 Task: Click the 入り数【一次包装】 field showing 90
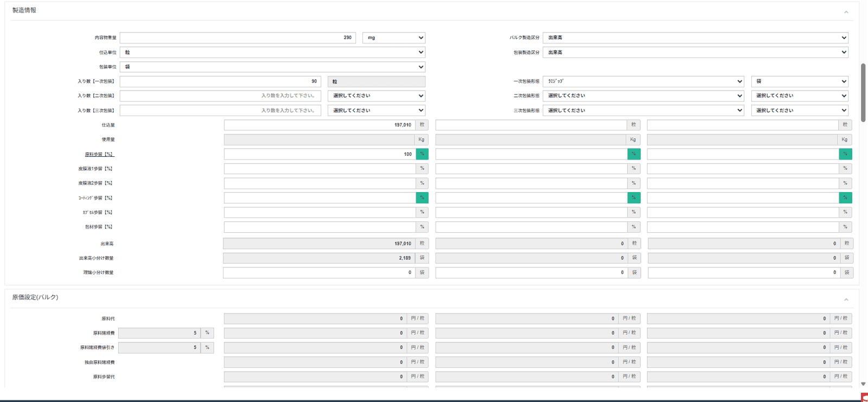pos(220,81)
